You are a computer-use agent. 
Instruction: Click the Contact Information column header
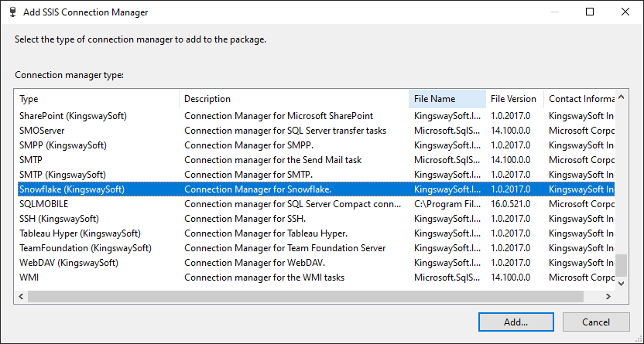click(x=579, y=99)
